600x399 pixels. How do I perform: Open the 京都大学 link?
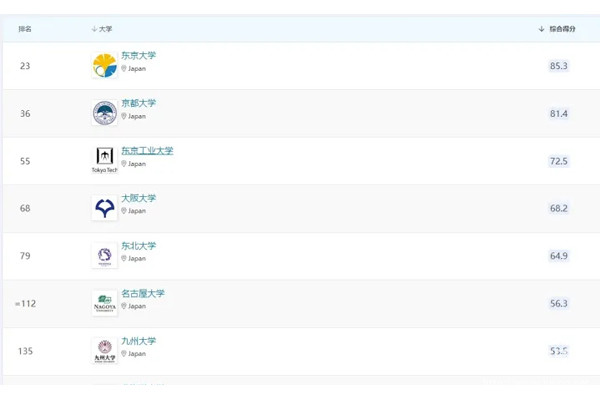click(x=139, y=103)
